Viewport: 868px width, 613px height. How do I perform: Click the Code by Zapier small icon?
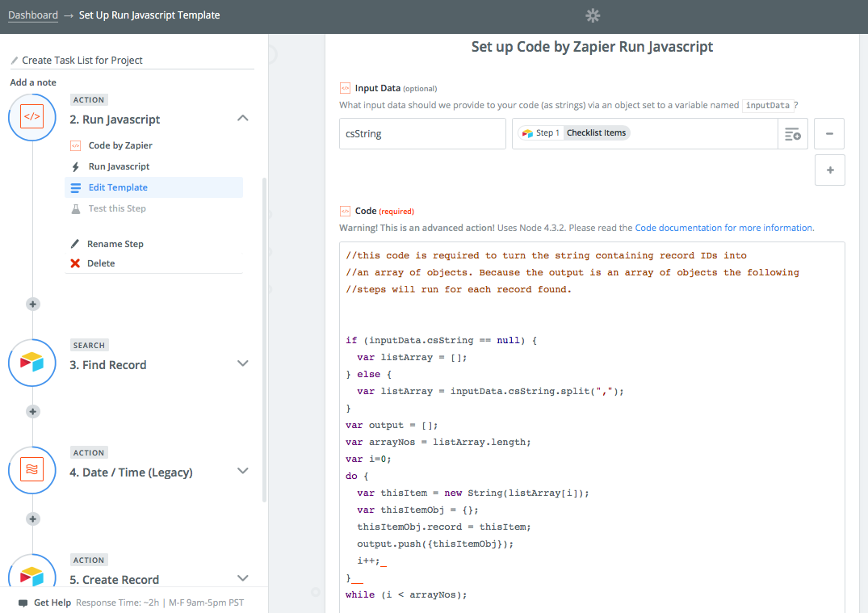click(x=76, y=145)
